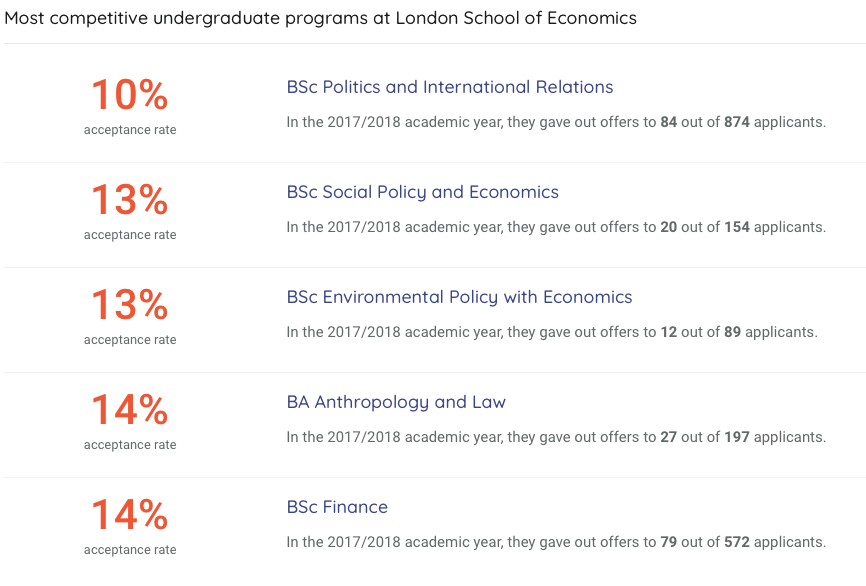
Task: Click the 12 out of 89 applicants sentence
Action: pyautogui.click(x=552, y=332)
